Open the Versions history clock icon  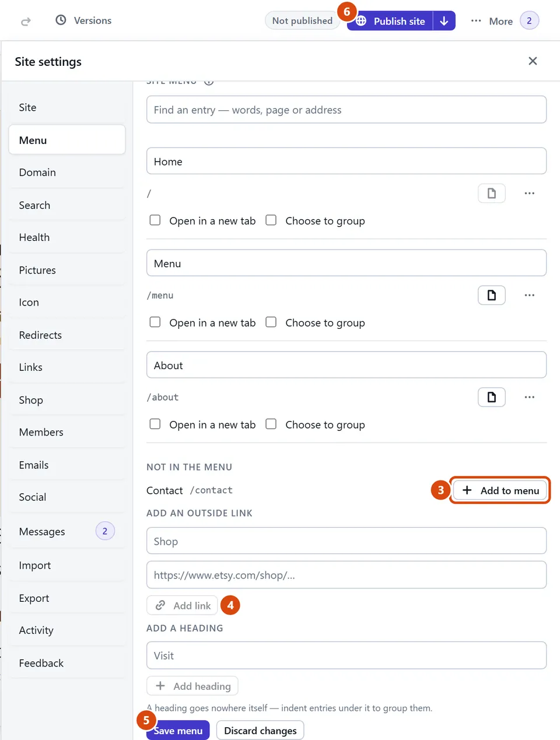tap(61, 20)
